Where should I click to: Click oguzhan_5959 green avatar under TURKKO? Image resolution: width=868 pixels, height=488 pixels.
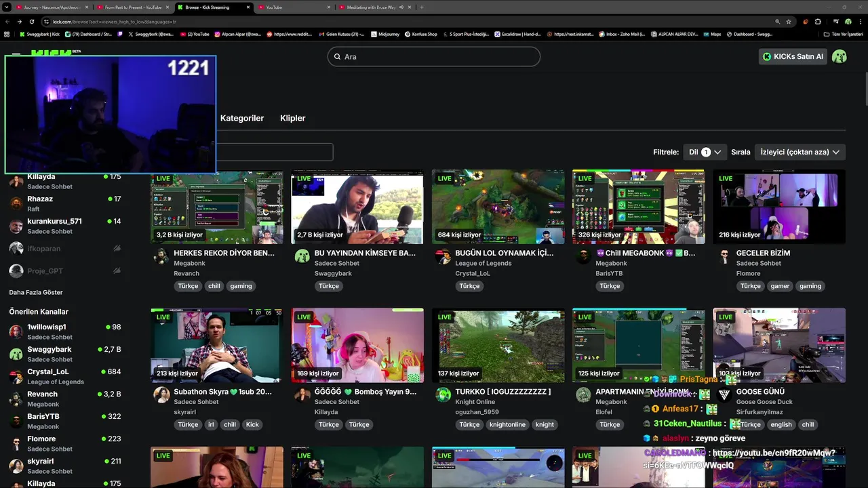point(443,394)
